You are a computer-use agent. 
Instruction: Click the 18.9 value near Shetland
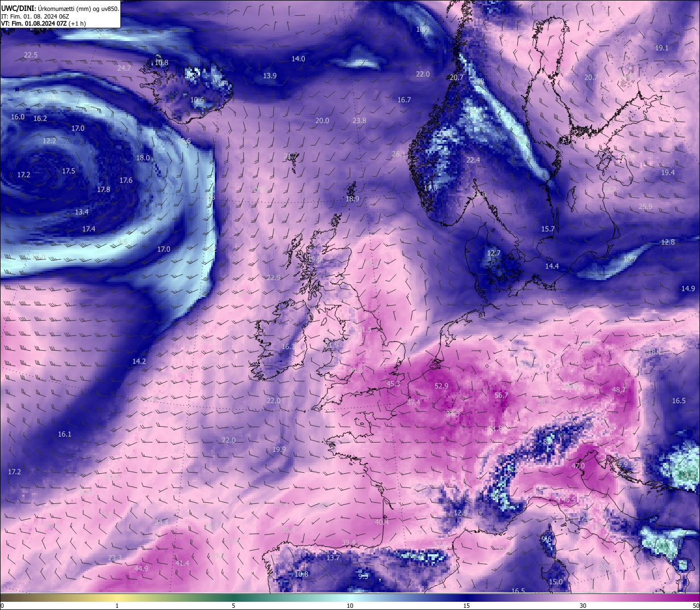tap(352, 200)
